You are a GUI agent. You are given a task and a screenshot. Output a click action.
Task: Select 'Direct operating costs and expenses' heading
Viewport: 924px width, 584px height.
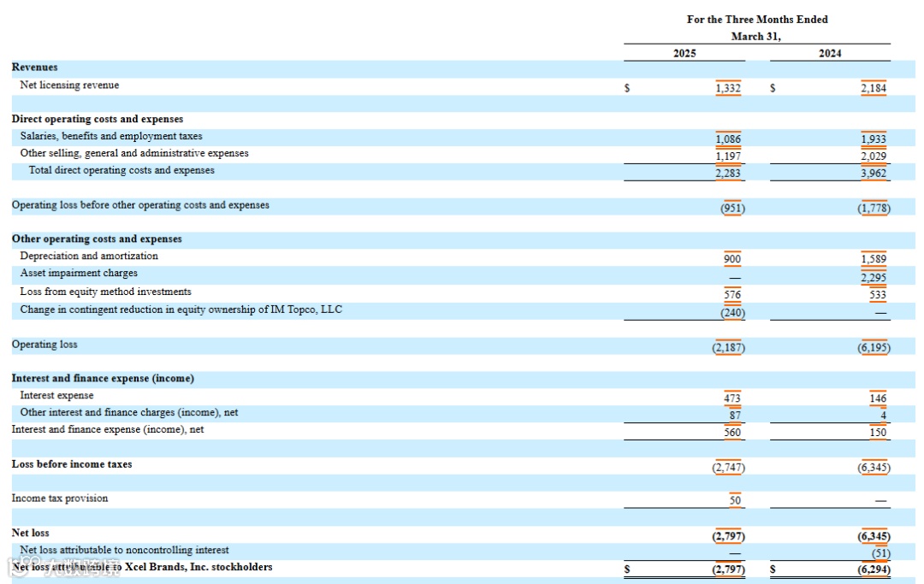[98, 119]
